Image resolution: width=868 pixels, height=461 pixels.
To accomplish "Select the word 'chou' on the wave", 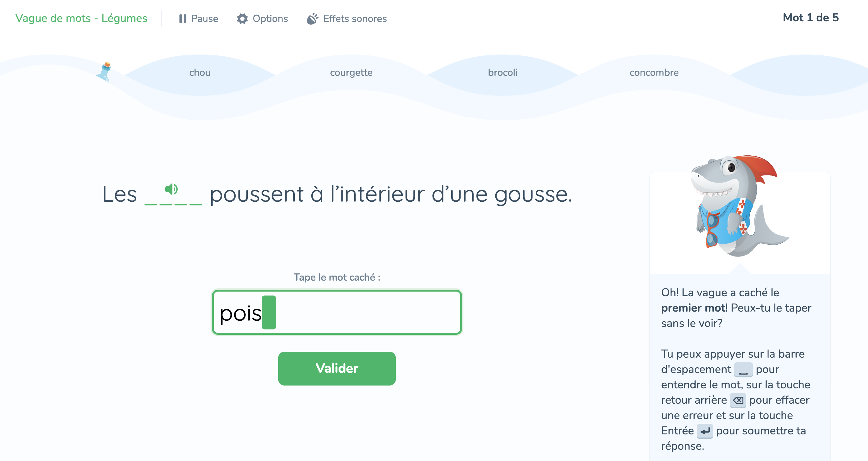I will click(200, 73).
